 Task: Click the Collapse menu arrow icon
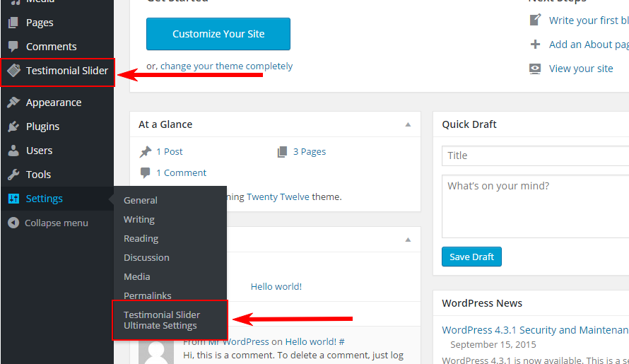click(13, 223)
